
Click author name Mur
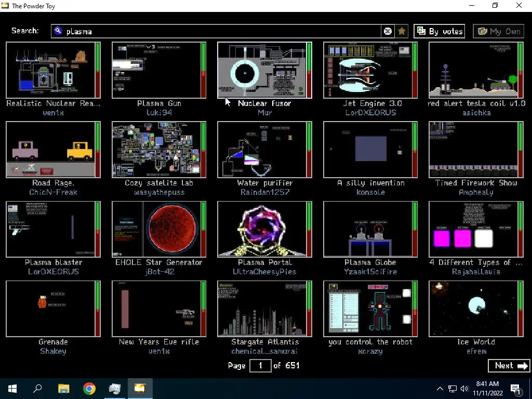(x=264, y=113)
